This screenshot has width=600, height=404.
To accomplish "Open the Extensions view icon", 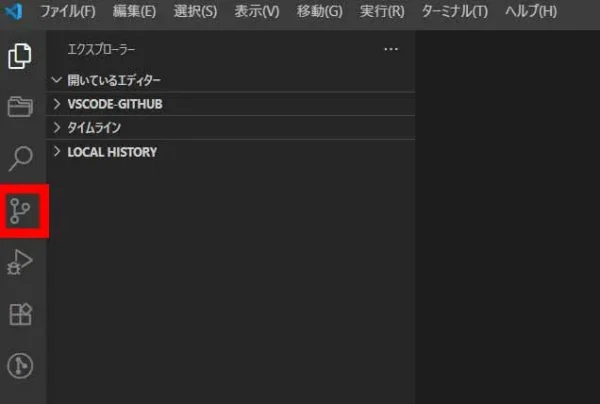I will pyautogui.click(x=20, y=315).
